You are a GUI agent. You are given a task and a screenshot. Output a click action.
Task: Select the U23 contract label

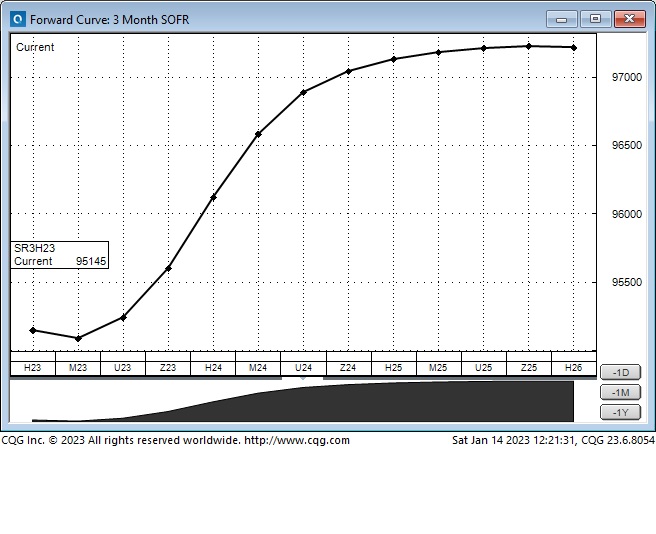pyautogui.click(x=123, y=367)
